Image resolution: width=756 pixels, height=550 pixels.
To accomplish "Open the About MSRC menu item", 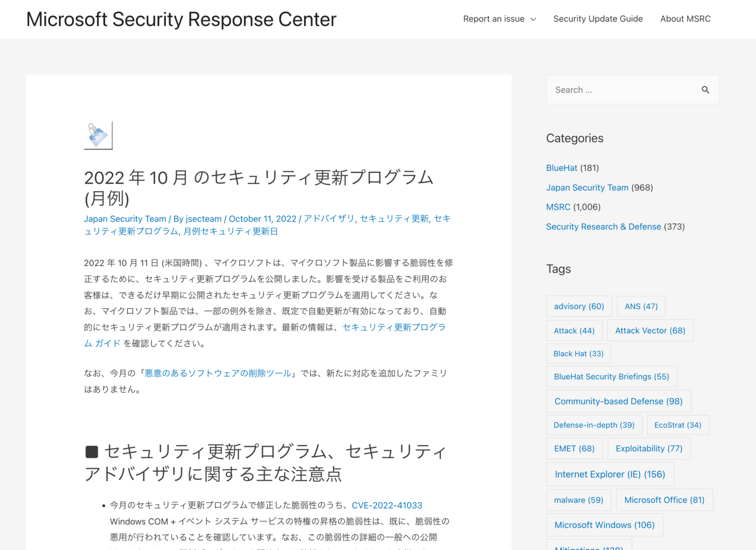I will coord(685,19).
